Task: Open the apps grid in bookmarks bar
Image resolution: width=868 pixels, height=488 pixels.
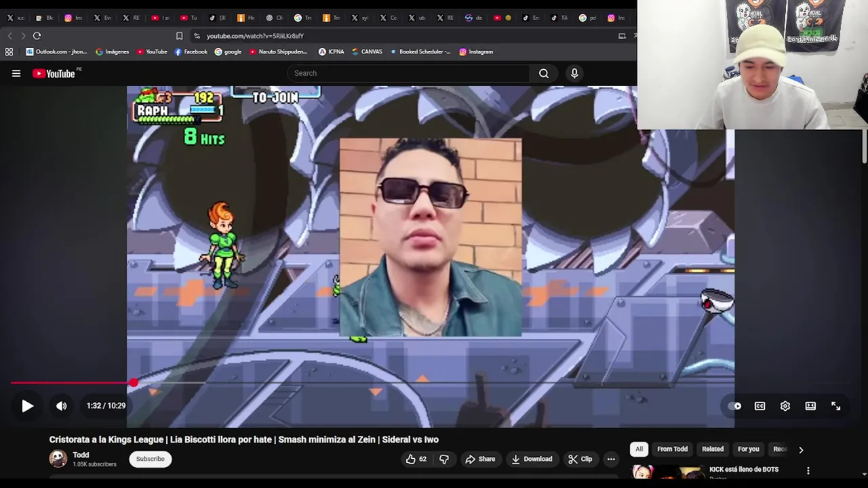Action: pyautogui.click(x=9, y=52)
